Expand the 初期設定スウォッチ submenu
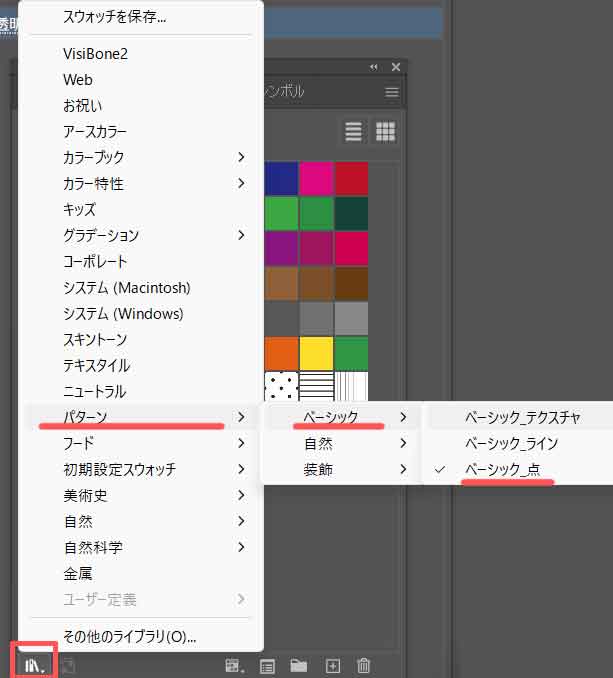613x678 pixels. click(141, 469)
